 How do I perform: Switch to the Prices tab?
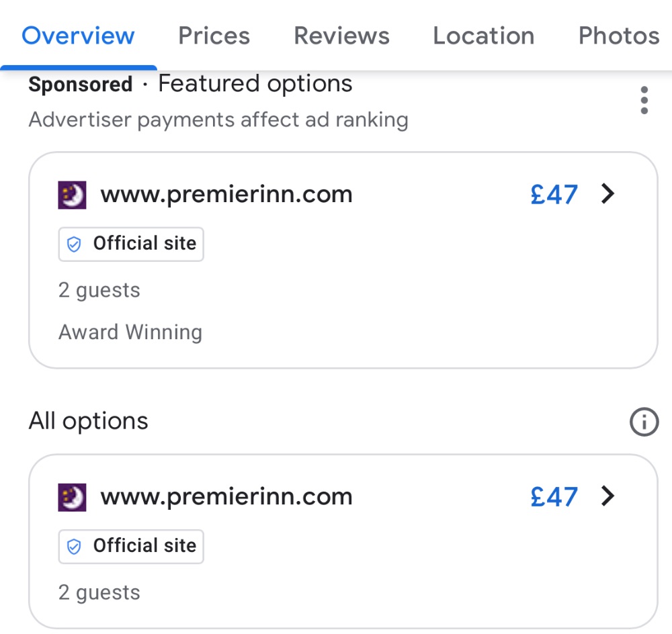[214, 36]
